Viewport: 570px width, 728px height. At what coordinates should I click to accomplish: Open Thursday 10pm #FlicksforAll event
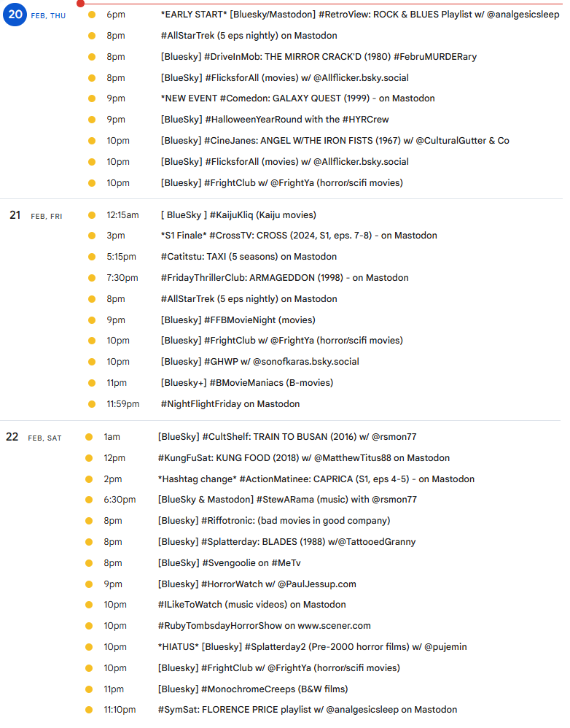point(284,162)
